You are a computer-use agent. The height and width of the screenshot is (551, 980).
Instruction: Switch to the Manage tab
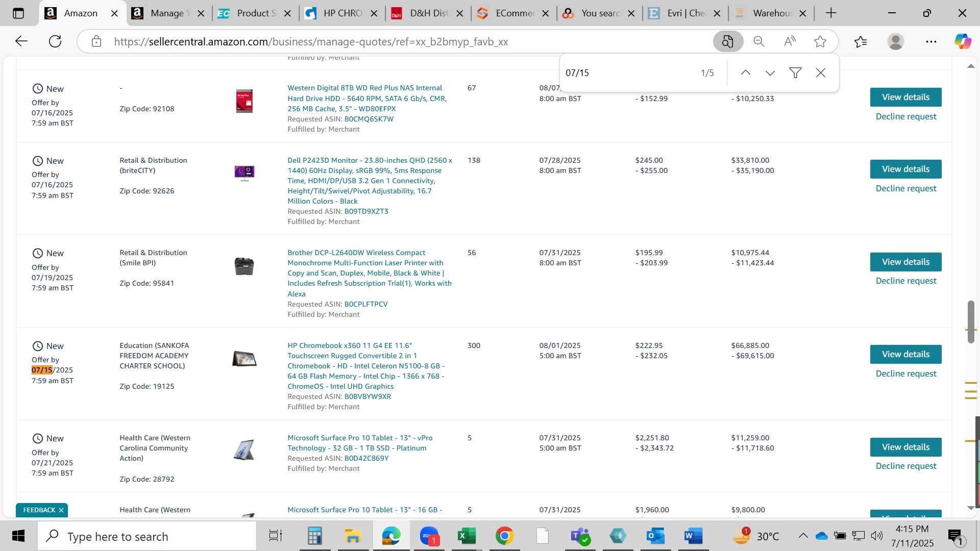[x=168, y=13]
